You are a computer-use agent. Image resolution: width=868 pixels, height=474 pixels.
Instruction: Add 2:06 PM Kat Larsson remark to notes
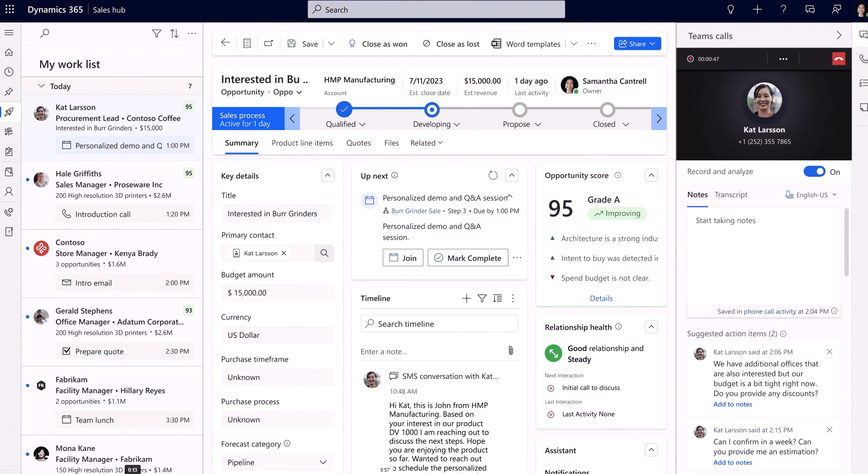coord(732,404)
